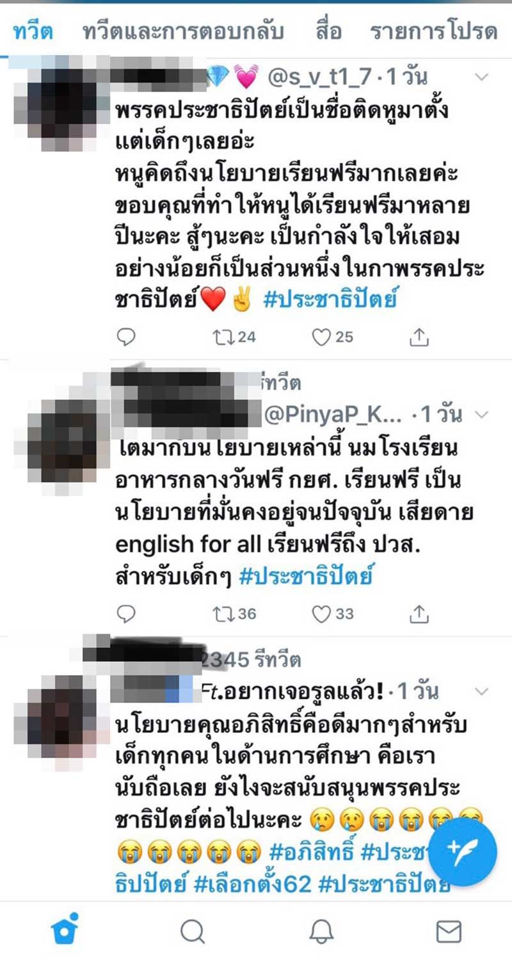Open Search from the bottom navigation
512x980 pixels.
coord(192,932)
